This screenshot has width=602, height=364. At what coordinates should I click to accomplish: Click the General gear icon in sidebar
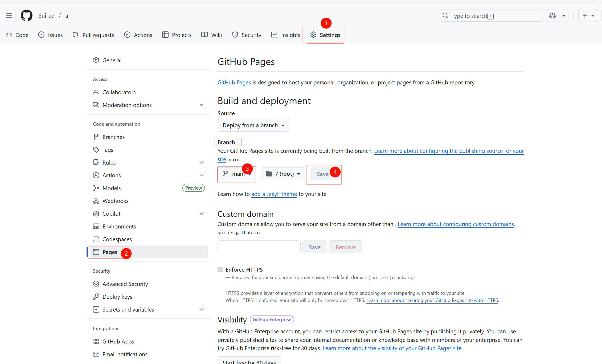[96, 60]
